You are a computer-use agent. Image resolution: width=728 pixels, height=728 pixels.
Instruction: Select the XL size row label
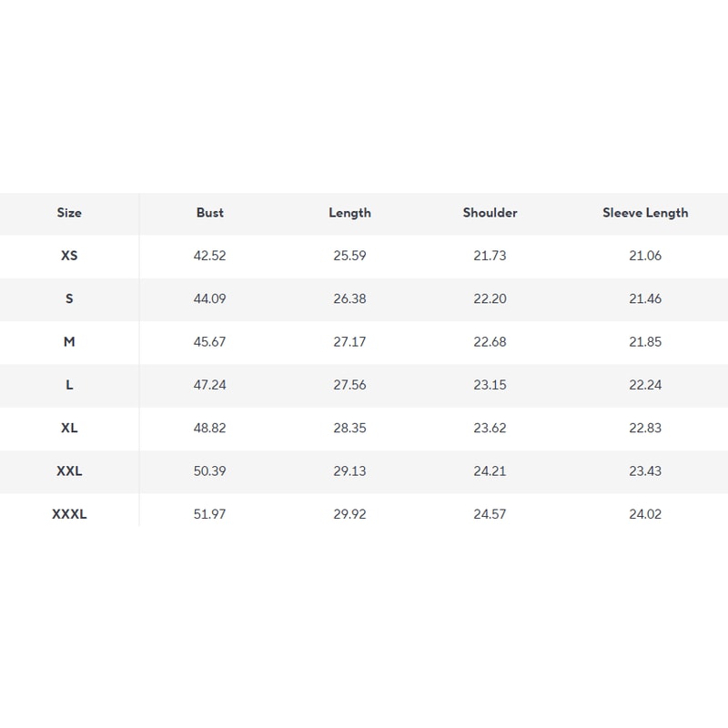click(x=69, y=428)
